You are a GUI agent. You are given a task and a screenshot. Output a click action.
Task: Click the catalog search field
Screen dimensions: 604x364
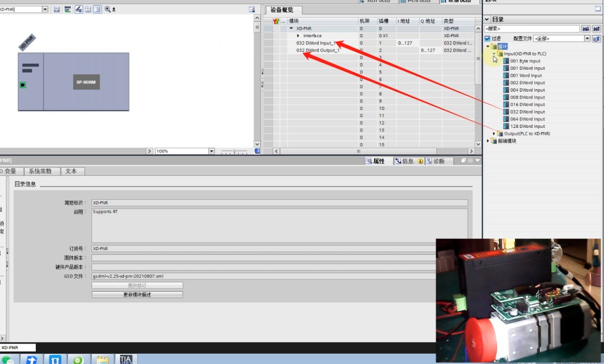532,29
